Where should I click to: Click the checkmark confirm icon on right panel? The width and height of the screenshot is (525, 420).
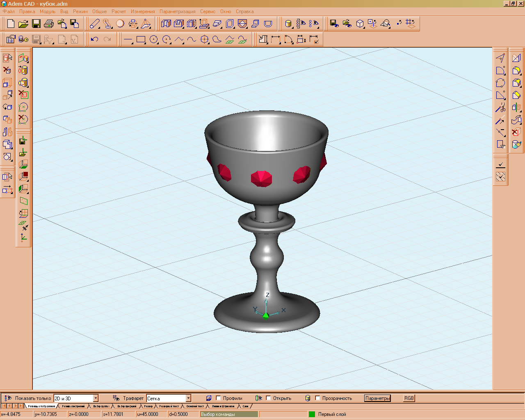(500, 165)
